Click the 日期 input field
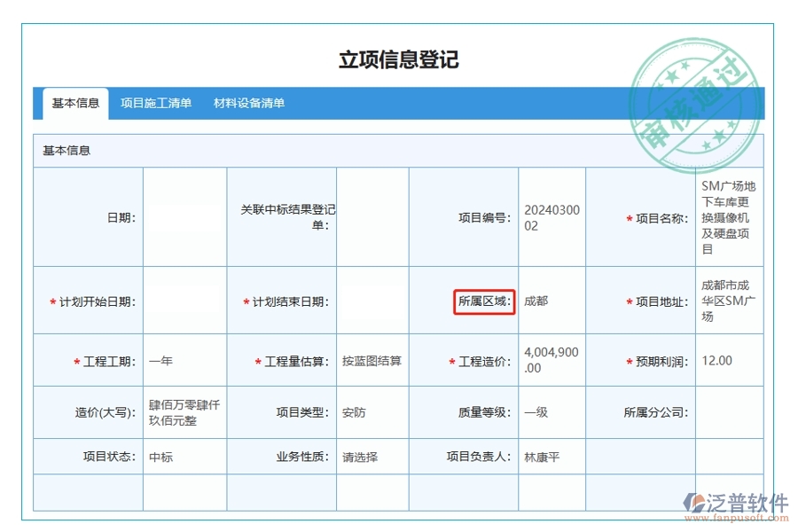This screenshot has height=532, width=798. [x=184, y=216]
